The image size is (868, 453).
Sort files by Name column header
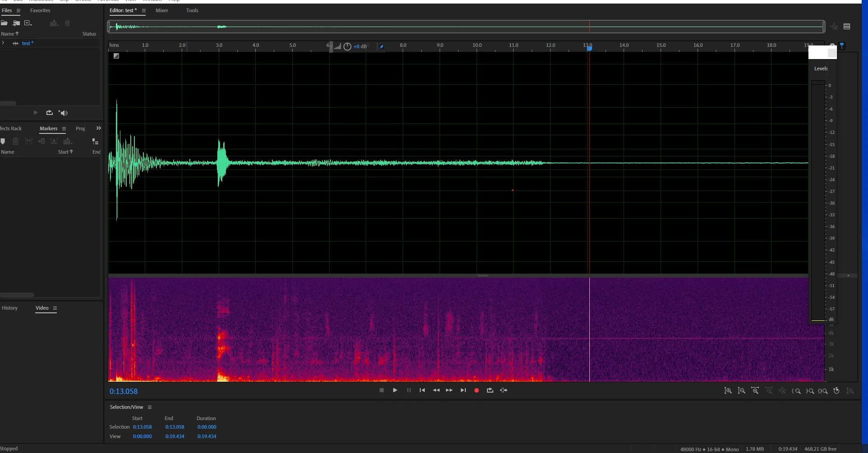coord(9,34)
